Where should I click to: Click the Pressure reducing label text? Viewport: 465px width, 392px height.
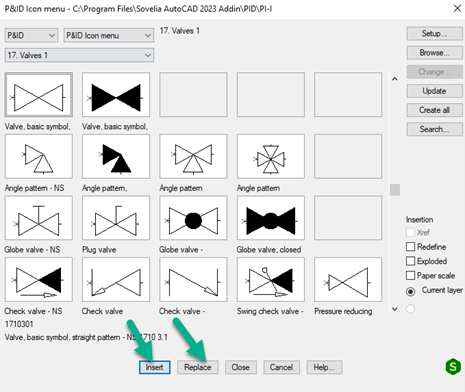(x=343, y=311)
